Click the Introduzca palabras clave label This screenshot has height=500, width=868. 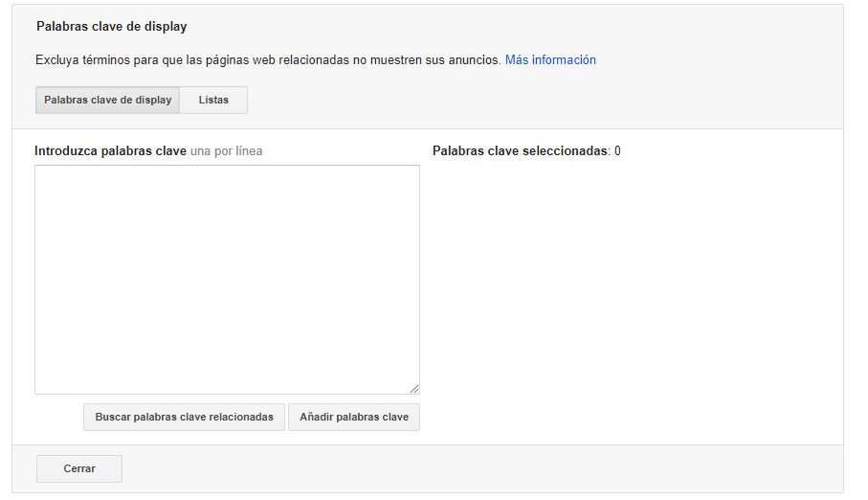110,151
